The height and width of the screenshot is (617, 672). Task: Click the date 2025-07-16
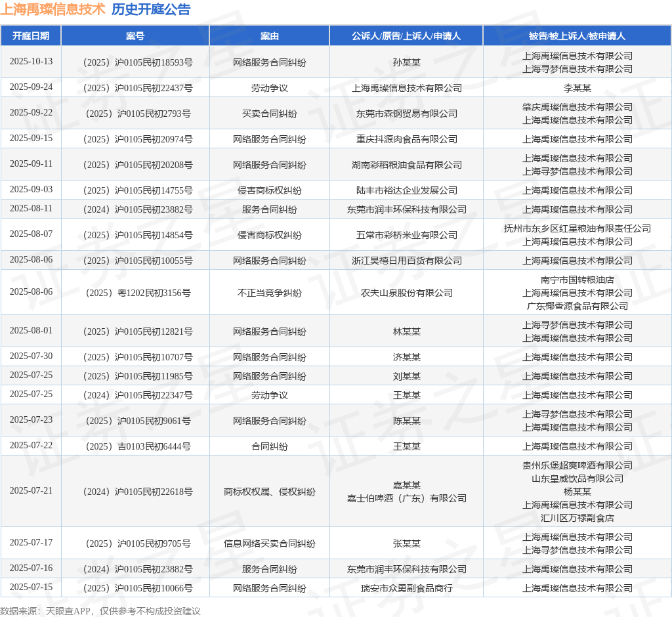31,568
